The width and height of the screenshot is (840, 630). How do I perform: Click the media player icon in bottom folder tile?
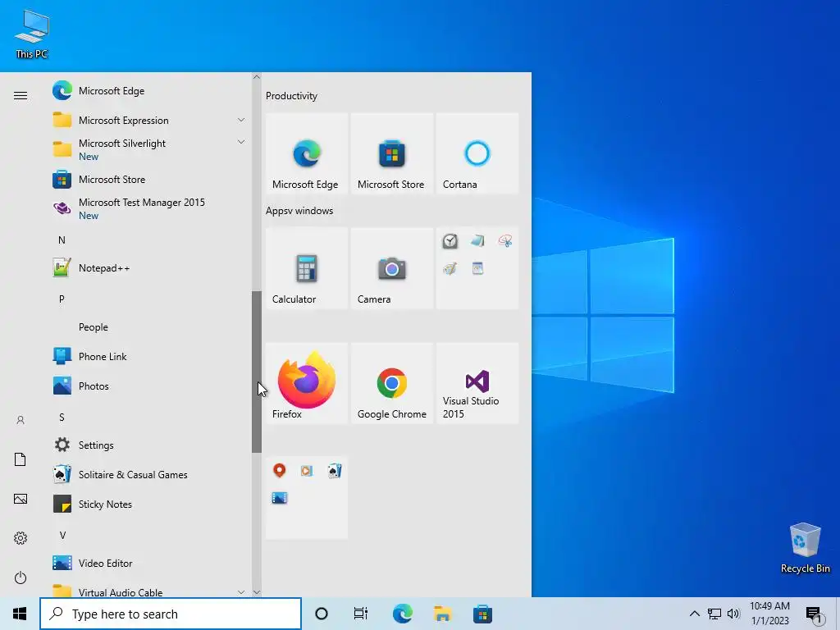point(307,471)
